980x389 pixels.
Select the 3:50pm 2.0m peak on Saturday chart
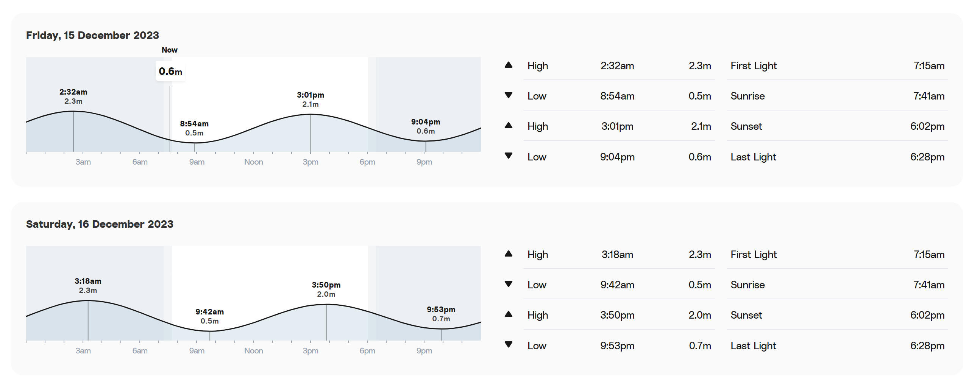pos(326,289)
